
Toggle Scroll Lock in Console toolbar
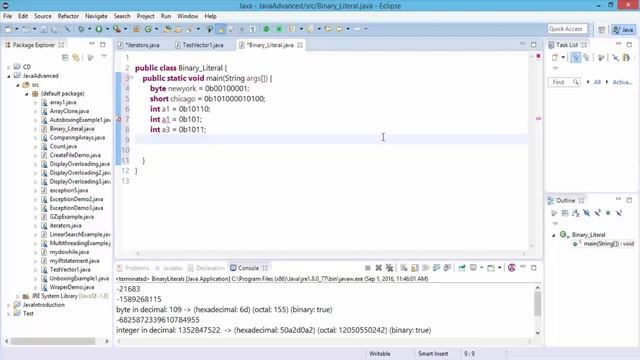pyautogui.click(x=415, y=268)
